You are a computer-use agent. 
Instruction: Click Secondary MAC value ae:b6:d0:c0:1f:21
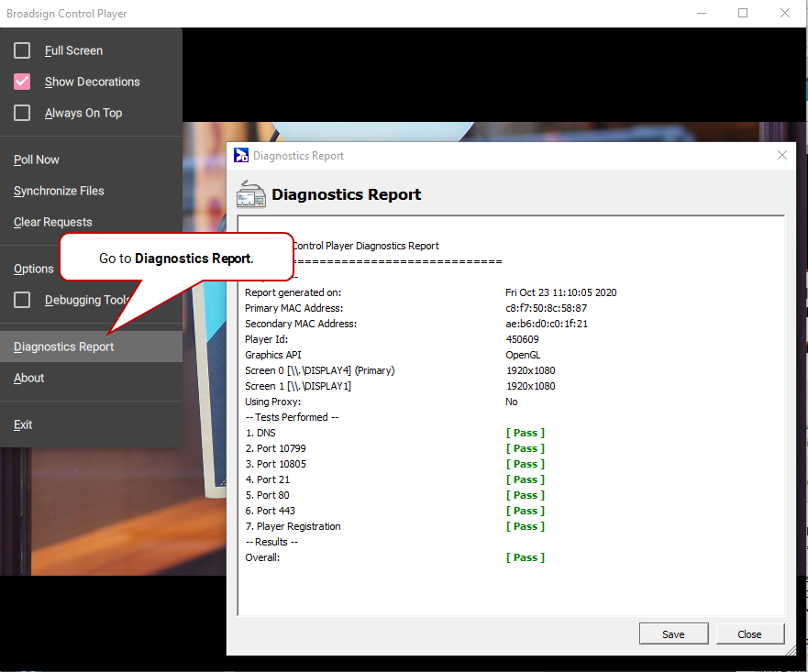[547, 324]
